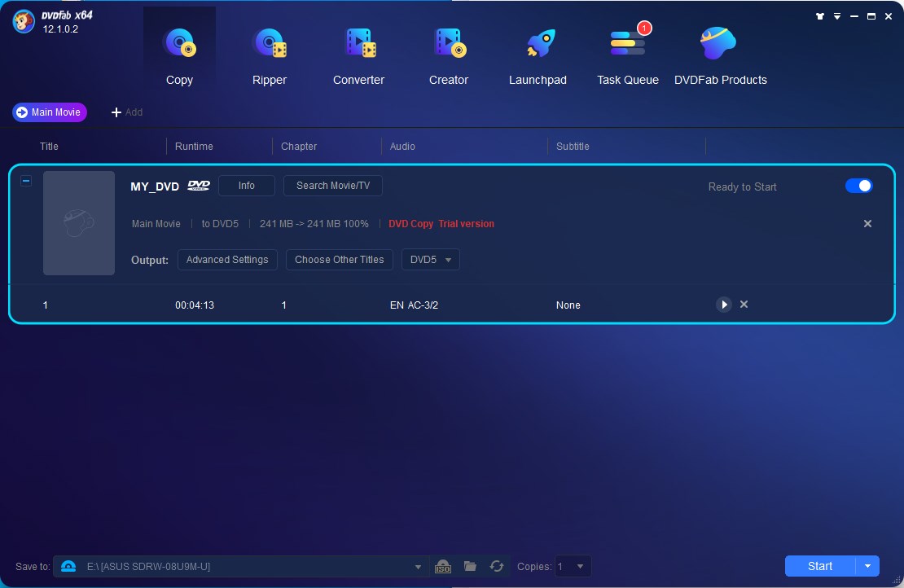Click the refresh icon beside folder
The height and width of the screenshot is (588, 904).
coord(496,566)
